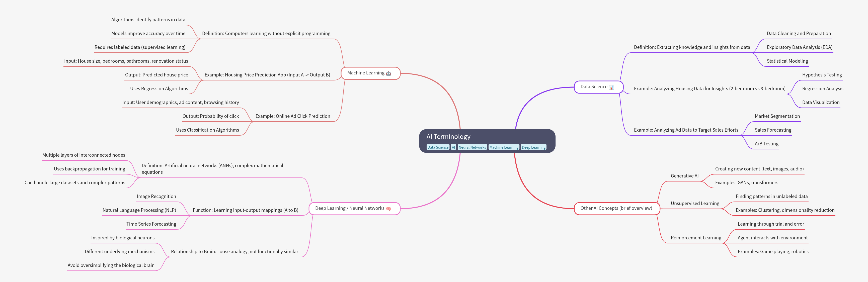Select the AI Terminology central node
Image resolution: width=868 pixels, height=282 pixels.
(x=487, y=141)
